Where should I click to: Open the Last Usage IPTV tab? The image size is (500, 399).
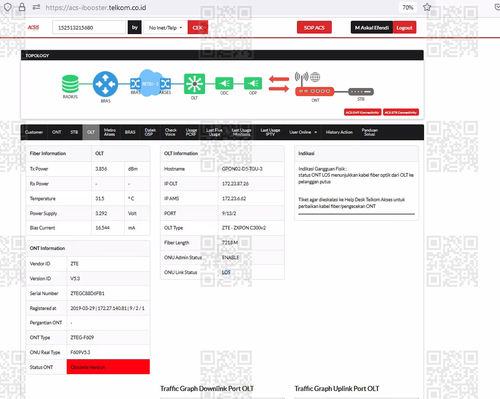click(270, 132)
